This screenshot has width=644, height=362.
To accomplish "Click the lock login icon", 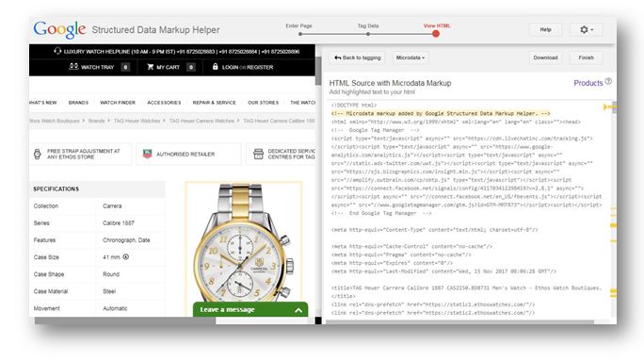I will pos(216,66).
